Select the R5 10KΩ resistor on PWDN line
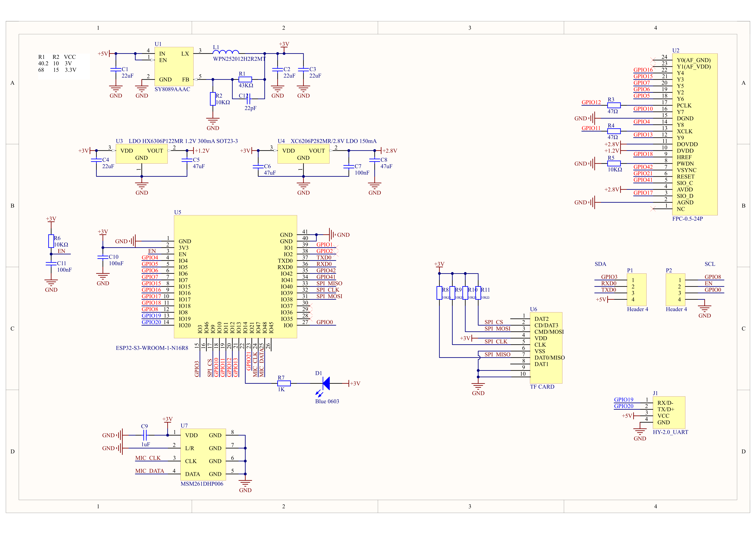The width and height of the screenshot is (756, 534). [x=614, y=163]
